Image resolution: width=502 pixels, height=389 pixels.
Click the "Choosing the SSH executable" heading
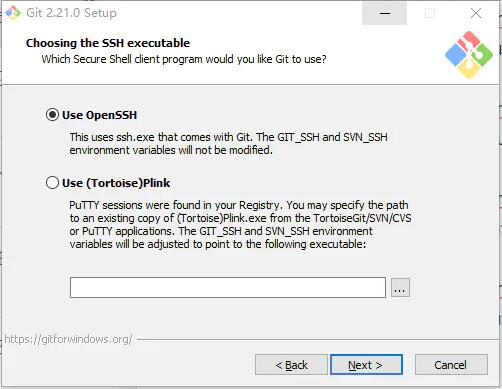pos(108,43)
